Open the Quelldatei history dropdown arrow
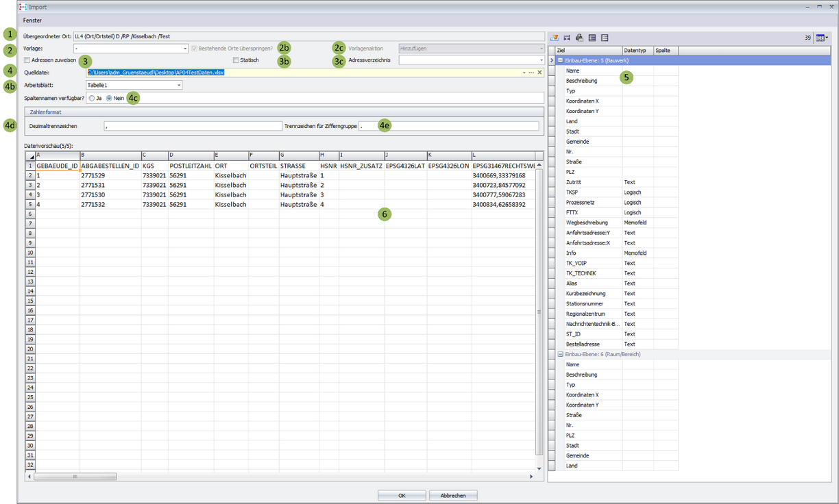 [524, 72]
